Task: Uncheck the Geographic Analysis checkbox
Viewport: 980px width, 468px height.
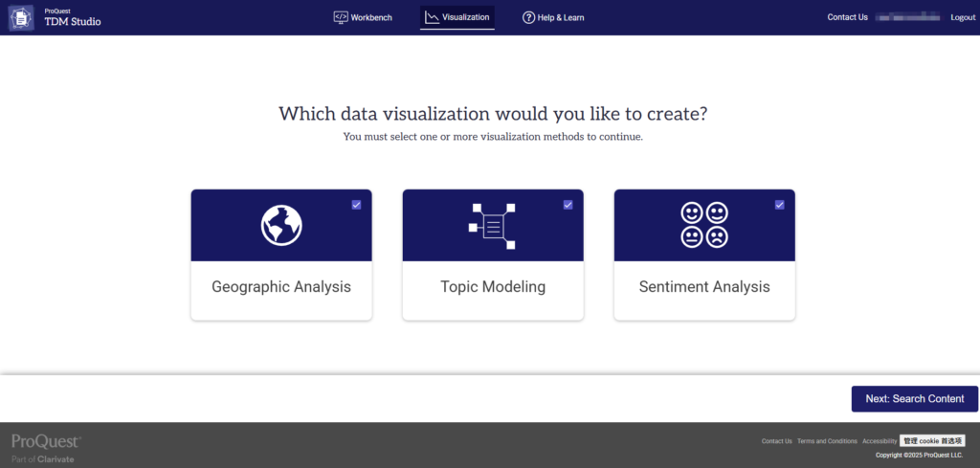Action: click(x=356, y=205)
